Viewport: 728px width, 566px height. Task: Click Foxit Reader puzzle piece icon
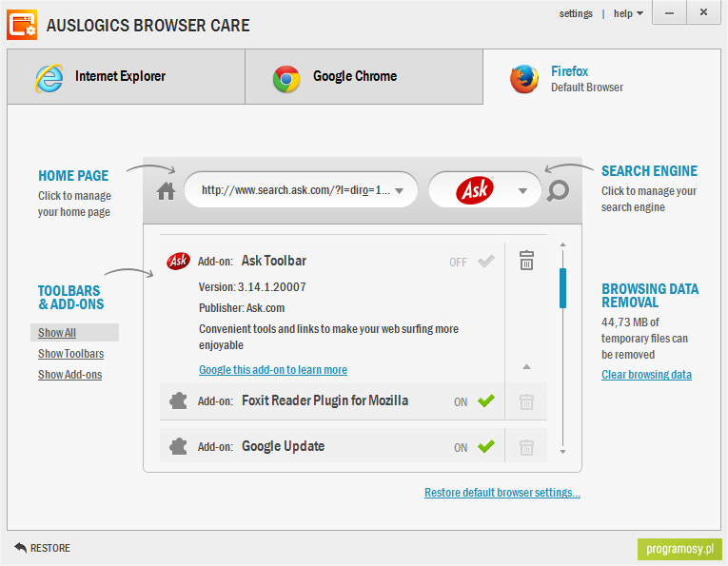[x=178, y=400]
